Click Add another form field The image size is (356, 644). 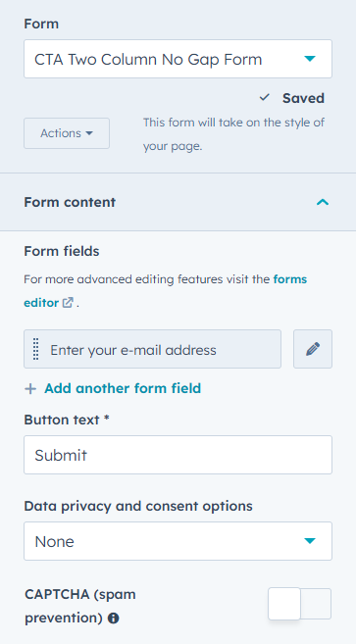point(123,388)
